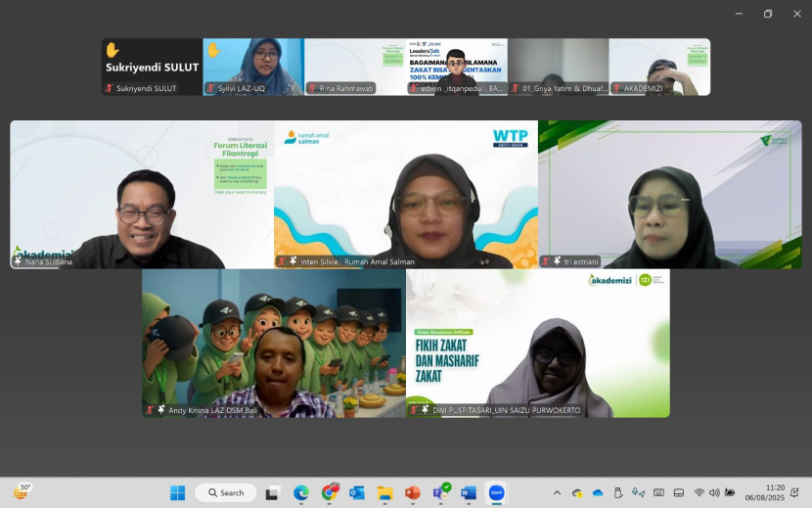812x508 pixels.
Task: Launch PowerPoint from the taskbar
Action: click(412, 492)
